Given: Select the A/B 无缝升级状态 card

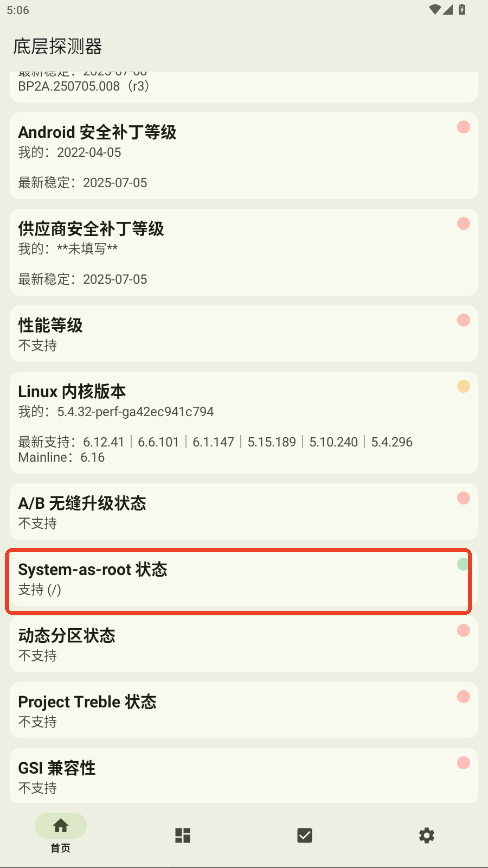Looking at the screenshot, I should pyautogui.click(x=243, y=512).
